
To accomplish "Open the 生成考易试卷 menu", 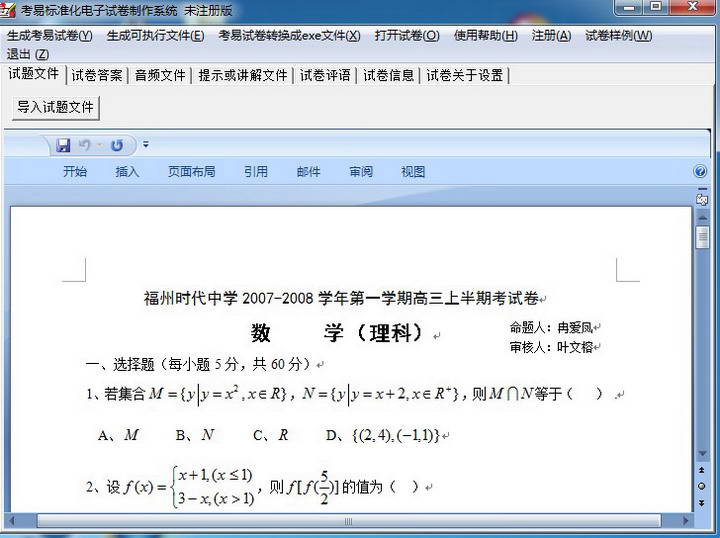I will tap(49, 36).
